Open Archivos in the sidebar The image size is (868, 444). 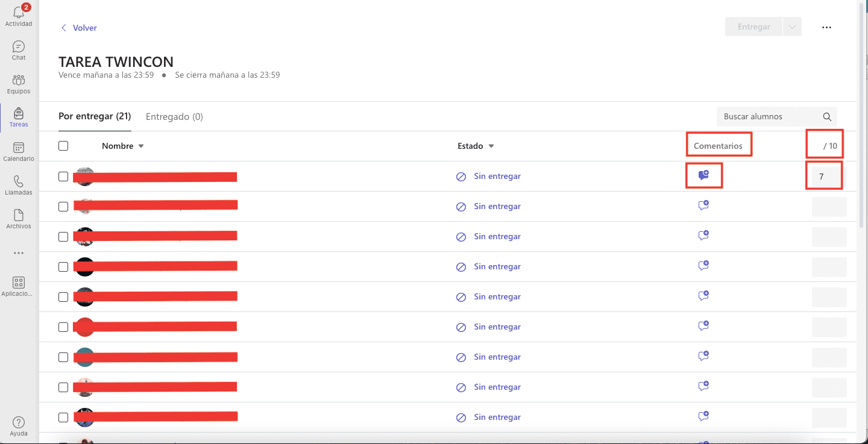click(x=19, y=216)
